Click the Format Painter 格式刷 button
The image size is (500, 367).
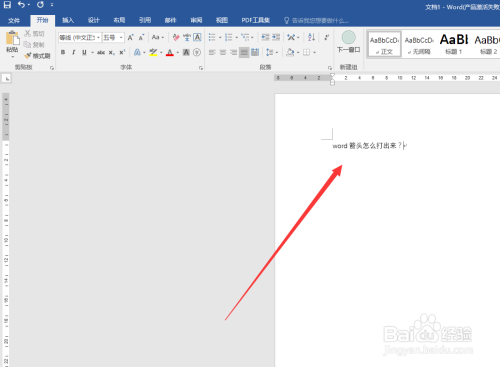[x=37, y=56]
